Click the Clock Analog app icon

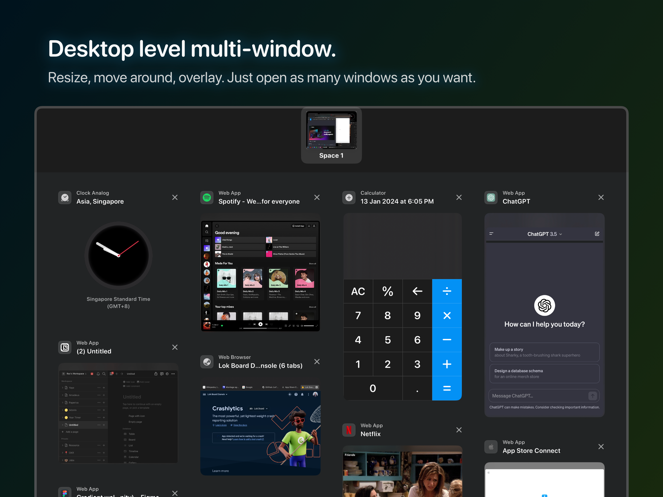[65, 198]
